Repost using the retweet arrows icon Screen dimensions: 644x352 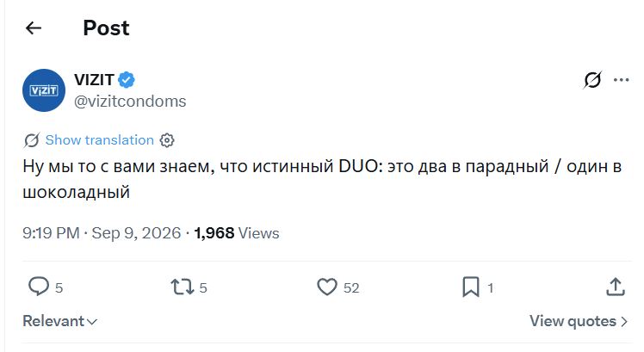[183, 287]
